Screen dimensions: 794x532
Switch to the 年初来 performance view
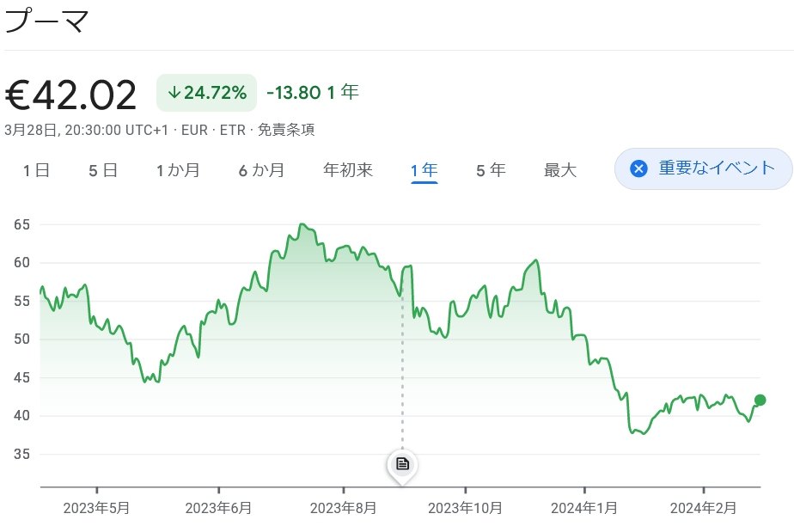(347, 169)
